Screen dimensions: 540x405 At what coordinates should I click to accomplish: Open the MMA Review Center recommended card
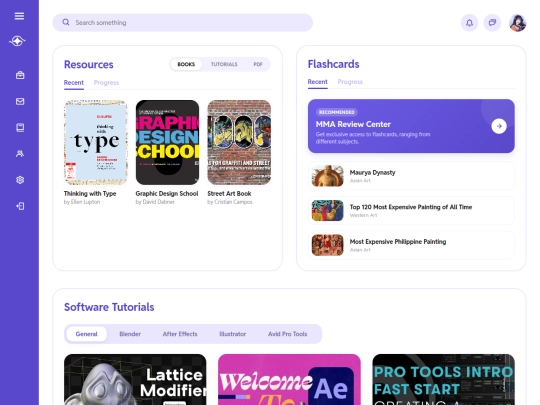point(411,126)
